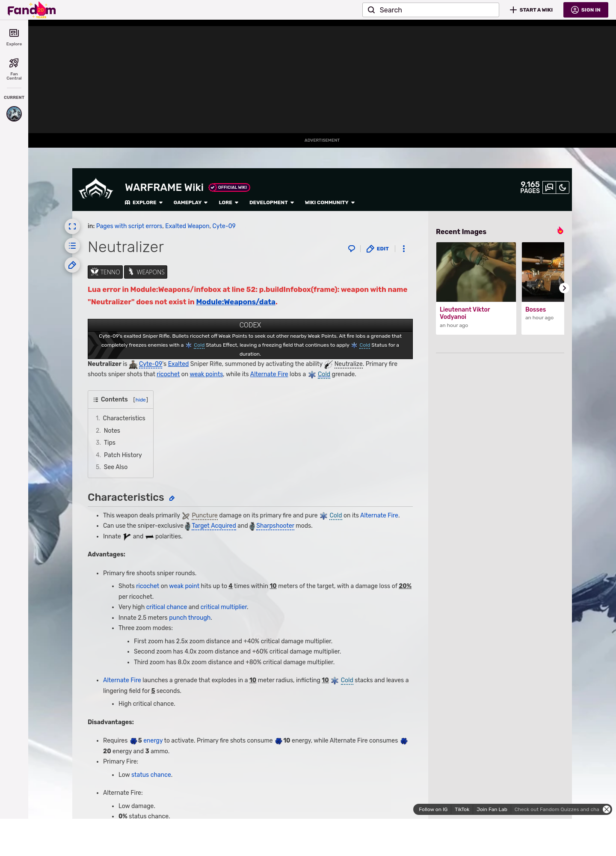Expand content with fullscreen icon

72,226
